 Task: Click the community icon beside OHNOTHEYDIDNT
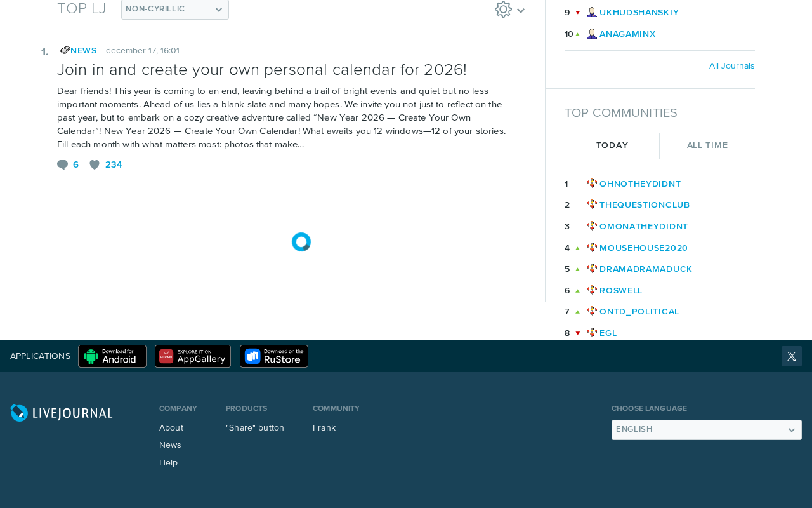click(592, 184)
